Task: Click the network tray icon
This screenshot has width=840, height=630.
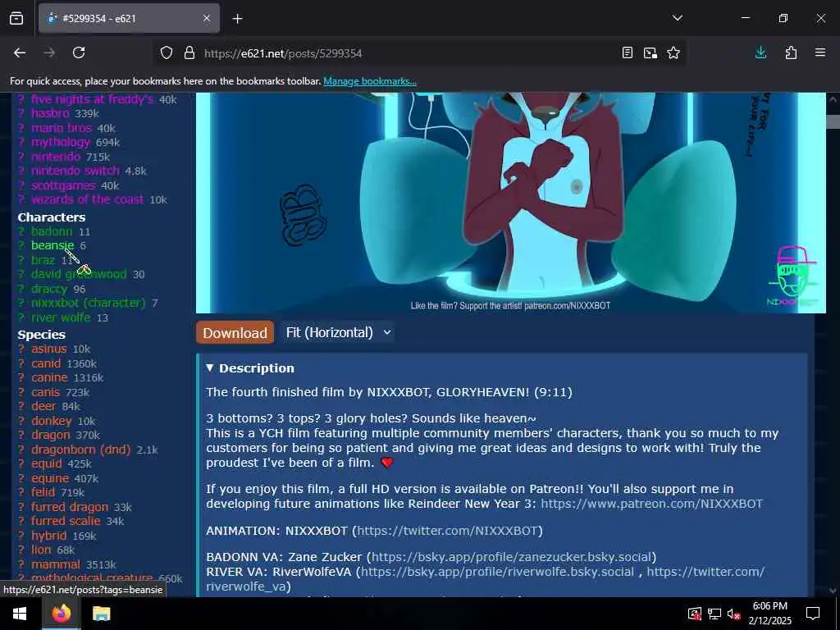Action: pyautogui.click(x=714, y=614)
